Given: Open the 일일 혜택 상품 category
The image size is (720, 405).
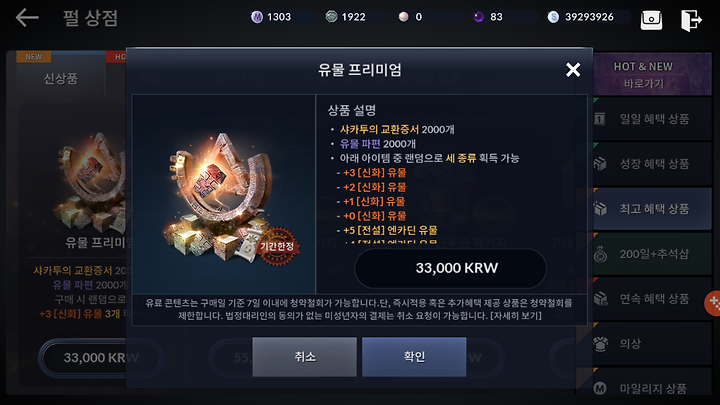Looking at the screenshot, I should pos(652,119).
